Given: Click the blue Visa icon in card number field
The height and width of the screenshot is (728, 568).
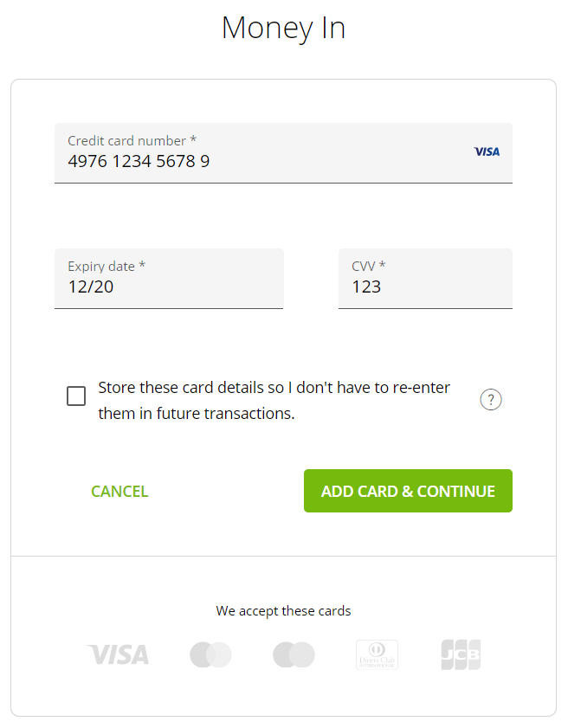Looking at the screenshot, I should coord(487,151).
